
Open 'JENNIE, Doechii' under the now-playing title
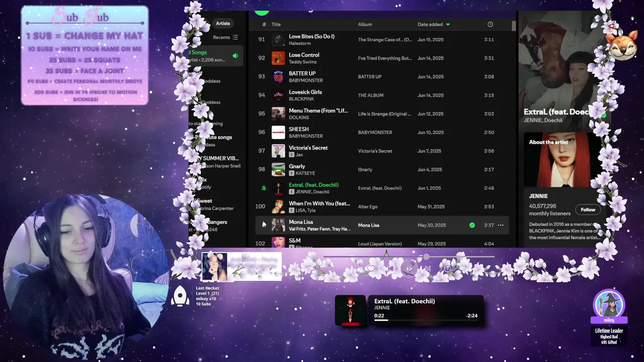coord(543,121)
